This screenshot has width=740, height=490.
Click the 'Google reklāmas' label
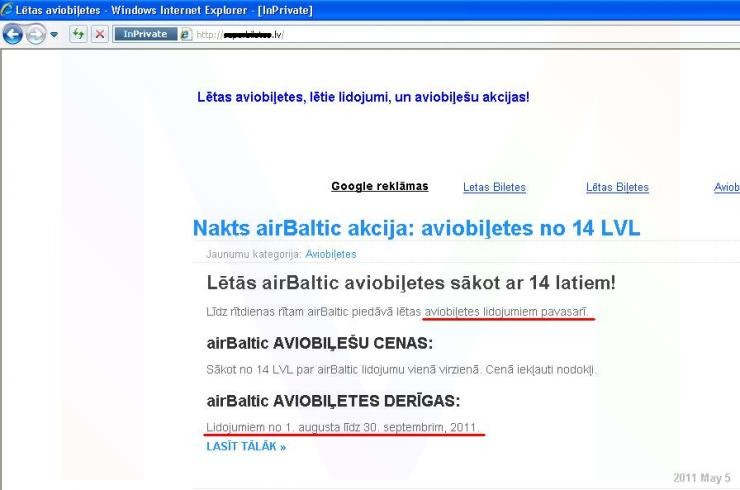[x=379, y=186]
